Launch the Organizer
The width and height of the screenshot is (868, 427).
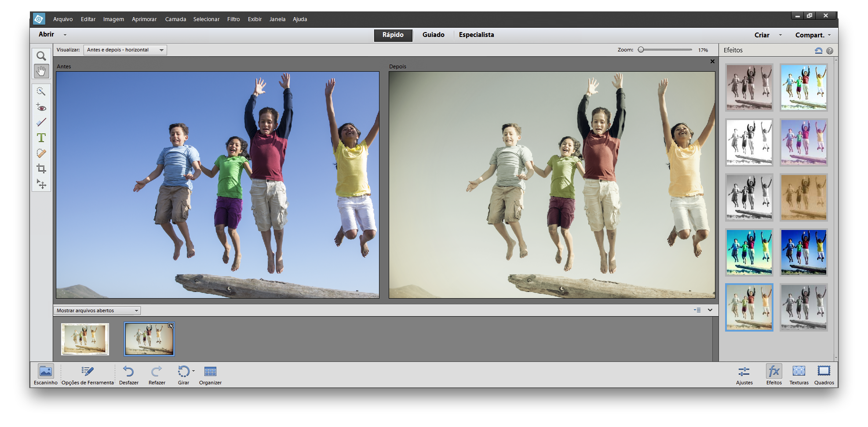click(210, 375)
